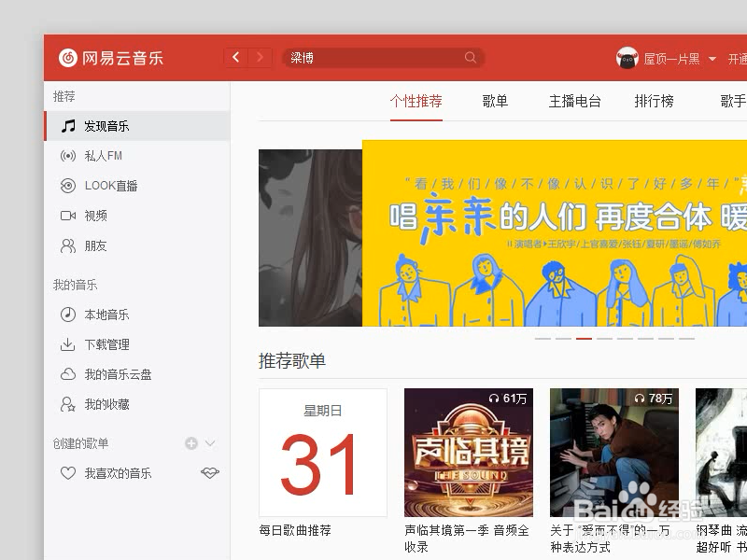Select the sixth banner indicator dash
This screenshot has height=560, width=747.
coord(645,339)
